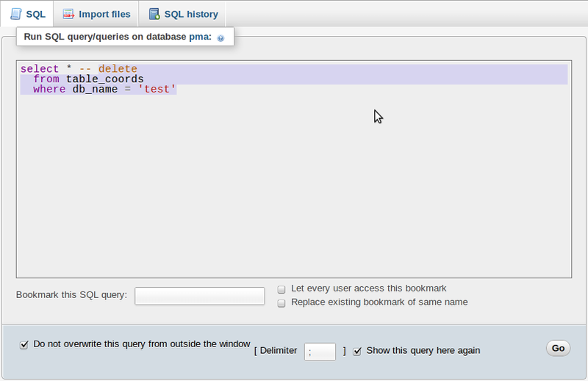Screen dimensions: 588x381
Task: Click the 'test' string literal
Action: pyautogui.click(x=157, y=90)
